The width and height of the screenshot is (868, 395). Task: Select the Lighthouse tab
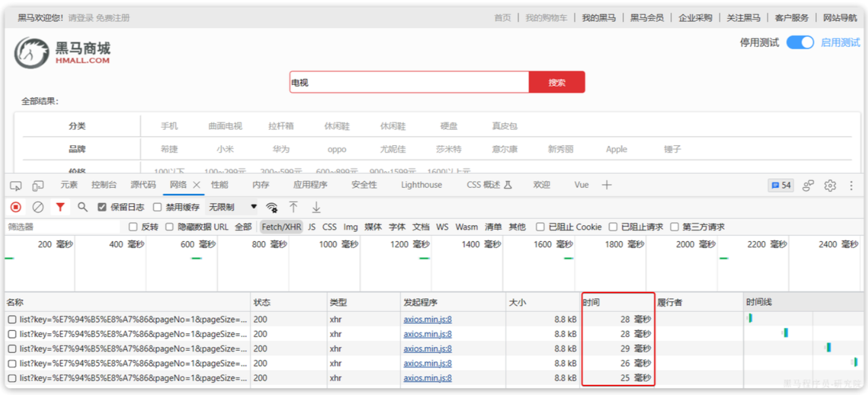[x=421, y=185]
